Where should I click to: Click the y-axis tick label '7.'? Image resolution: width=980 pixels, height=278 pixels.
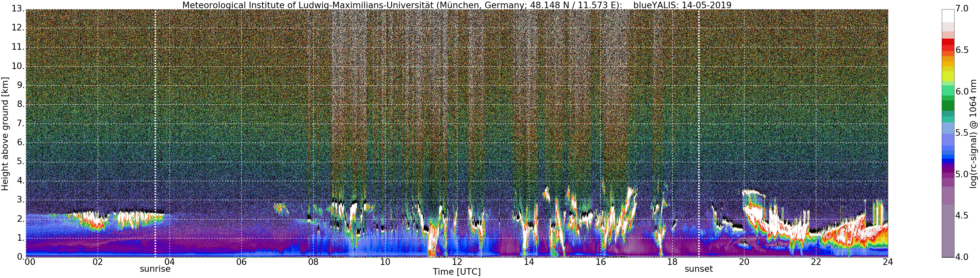pos(20,123)
